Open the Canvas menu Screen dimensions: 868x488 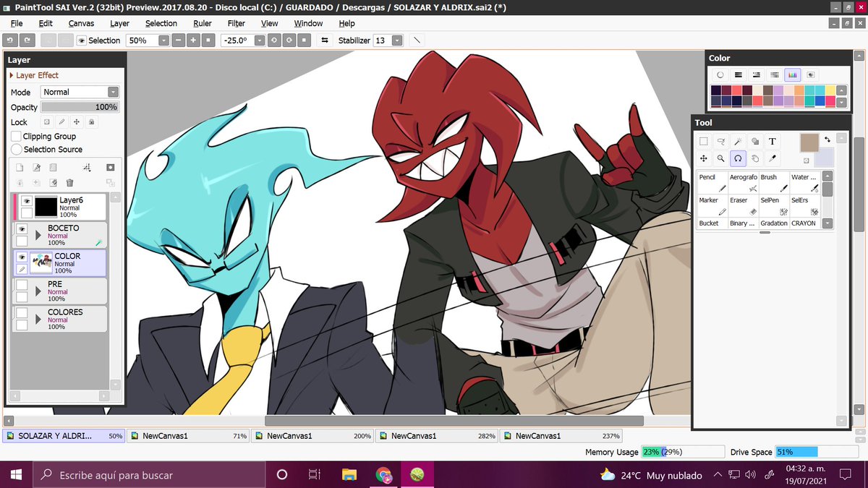tap(81, 23)
